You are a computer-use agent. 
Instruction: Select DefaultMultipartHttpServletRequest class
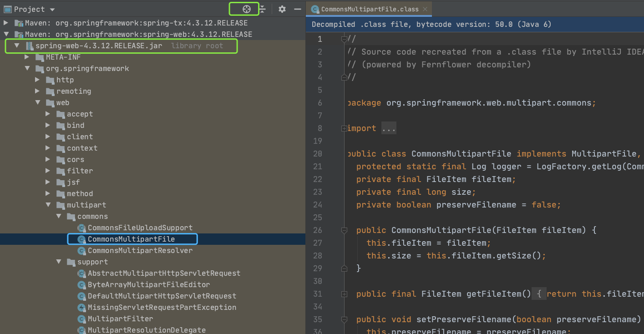point(162,296)
